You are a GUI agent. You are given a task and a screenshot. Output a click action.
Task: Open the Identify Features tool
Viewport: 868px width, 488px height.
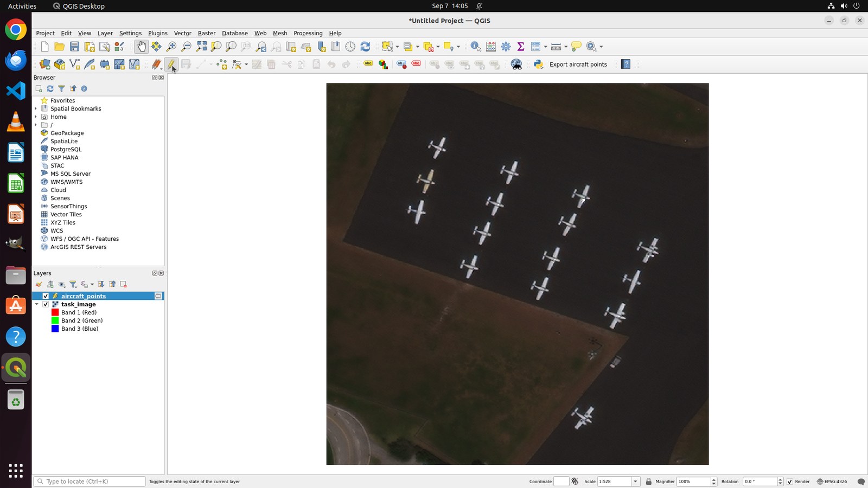tap(476, 47)
